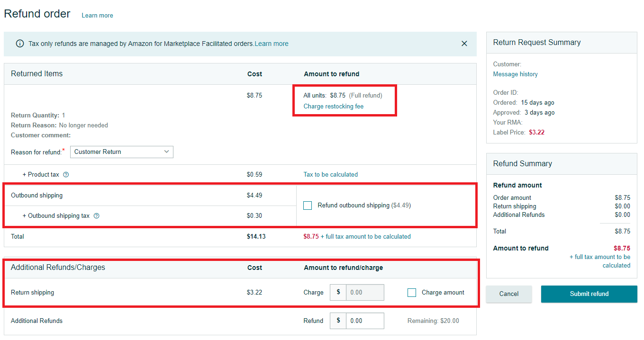Enable the Refund outbound shipping checkbox

click(x=308, y=206)
